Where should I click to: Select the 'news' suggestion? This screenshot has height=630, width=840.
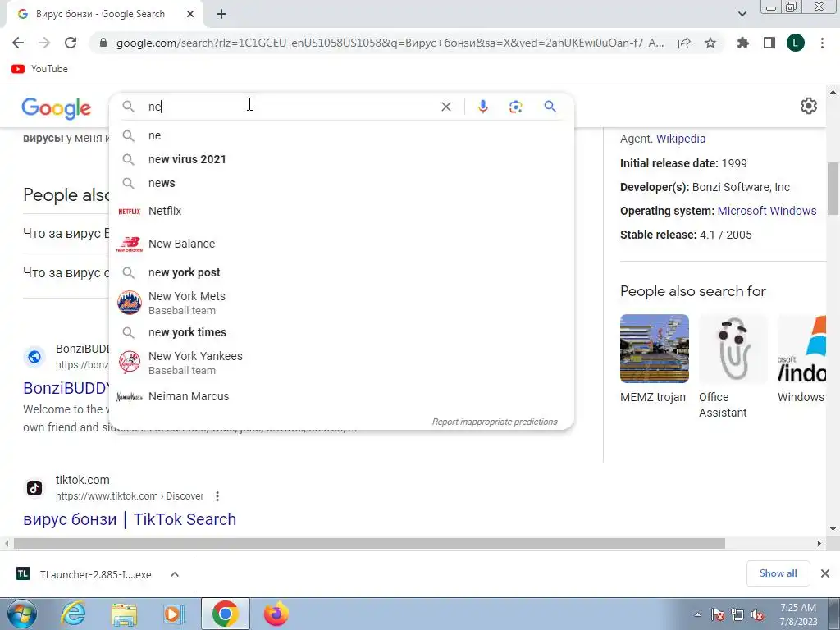point(341,183)
